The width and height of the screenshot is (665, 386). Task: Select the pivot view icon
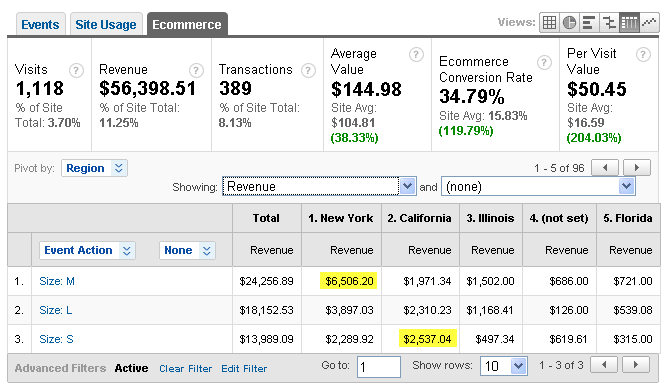(x=629, y=22)
